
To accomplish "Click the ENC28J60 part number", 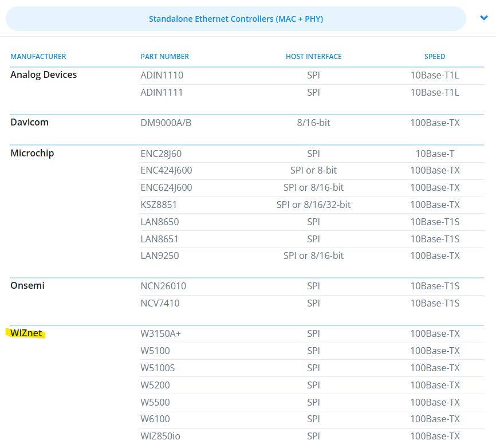I will [x=161, y=154].
